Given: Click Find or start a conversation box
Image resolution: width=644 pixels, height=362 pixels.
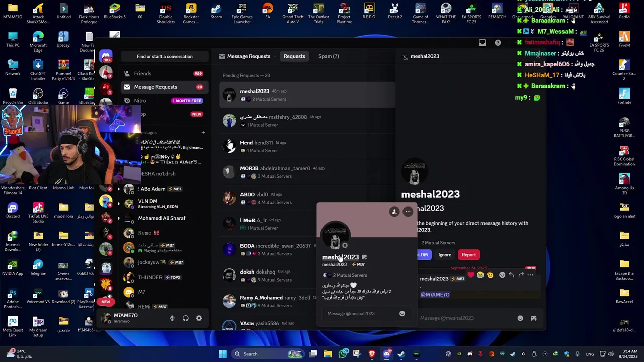Looking at the screenshot, I should 165,56.
